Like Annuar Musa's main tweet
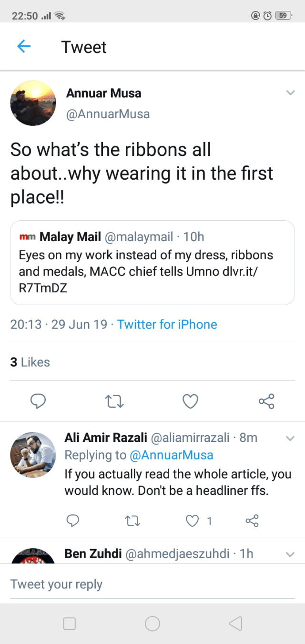 pos(190,401)
